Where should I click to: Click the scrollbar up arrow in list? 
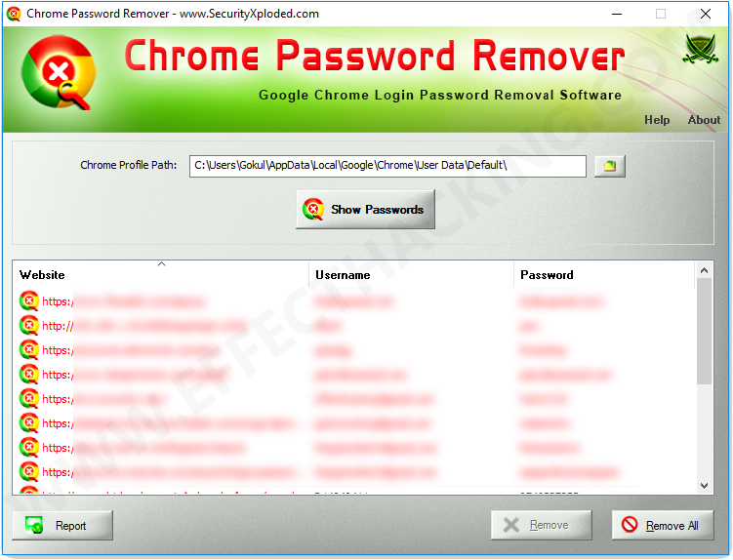704,270
